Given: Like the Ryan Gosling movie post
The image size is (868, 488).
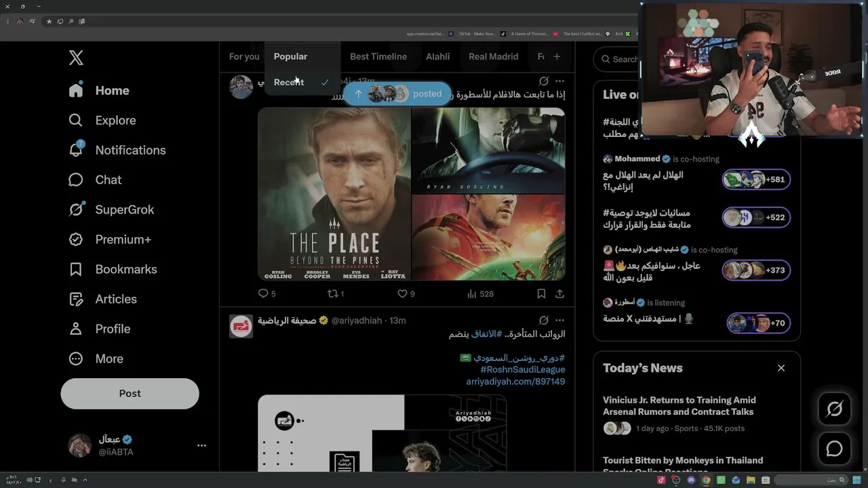Looking at the screenshot, I should tap(402, 293).
